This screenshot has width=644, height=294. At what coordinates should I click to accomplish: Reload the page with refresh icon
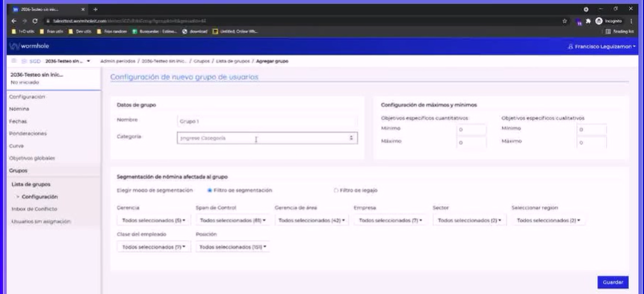coord(35,21)
